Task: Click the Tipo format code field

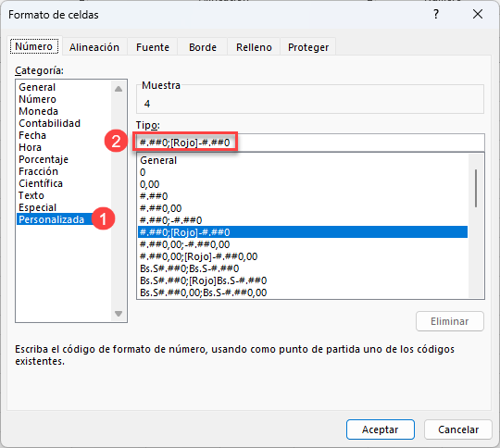Action: [309, 143]
